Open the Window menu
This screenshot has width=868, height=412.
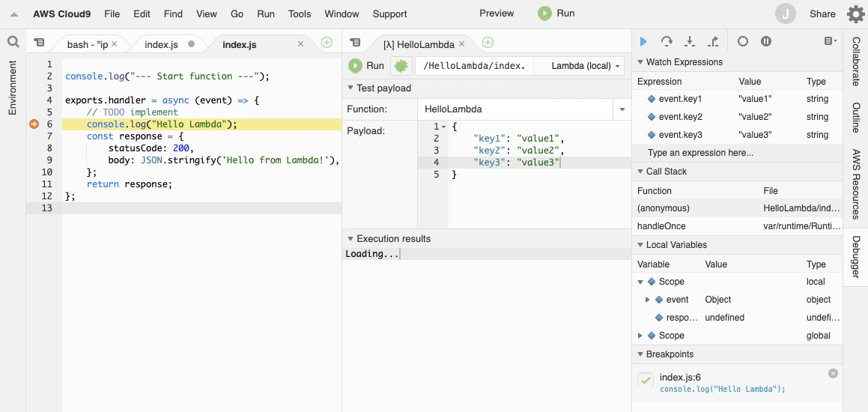pos(342,13)
